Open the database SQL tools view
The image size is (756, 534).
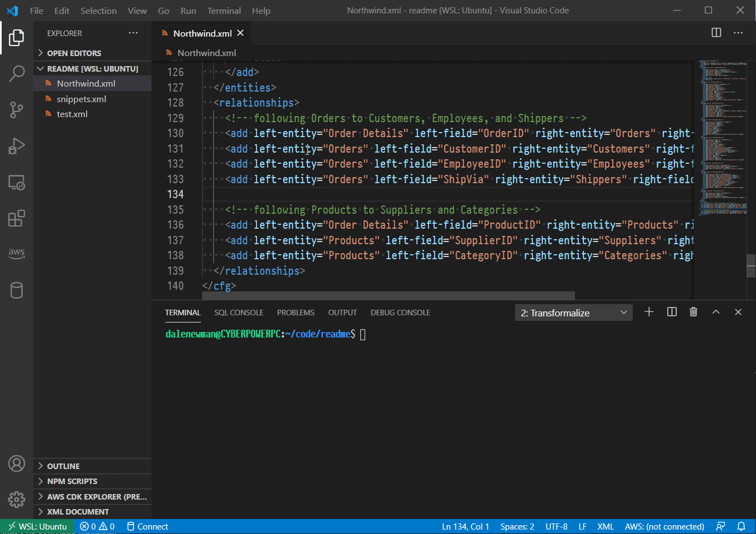[x=17, y=290]
